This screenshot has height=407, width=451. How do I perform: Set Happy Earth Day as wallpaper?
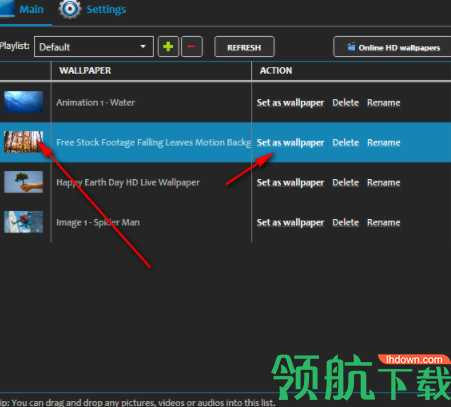tap(290, 183)
